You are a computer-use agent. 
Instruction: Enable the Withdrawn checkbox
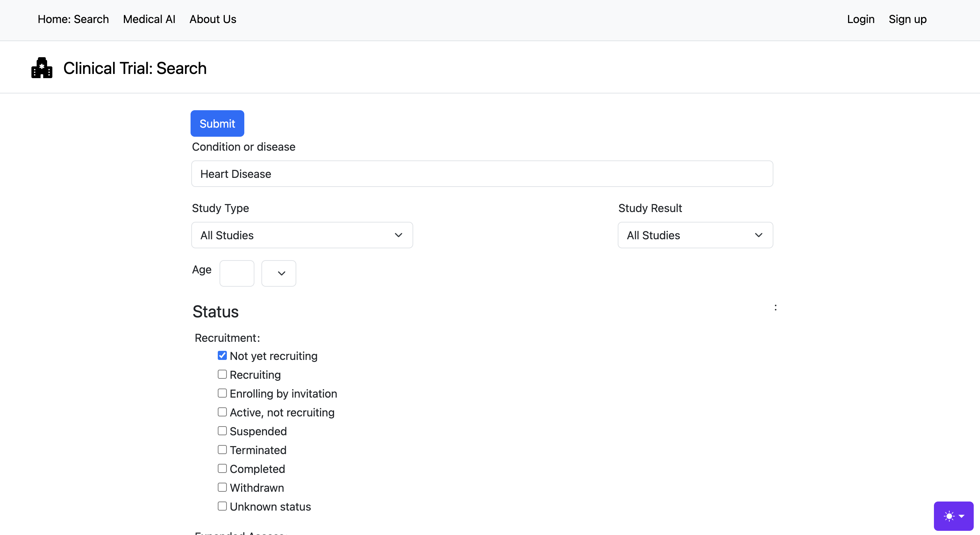(x=222, y=487)
